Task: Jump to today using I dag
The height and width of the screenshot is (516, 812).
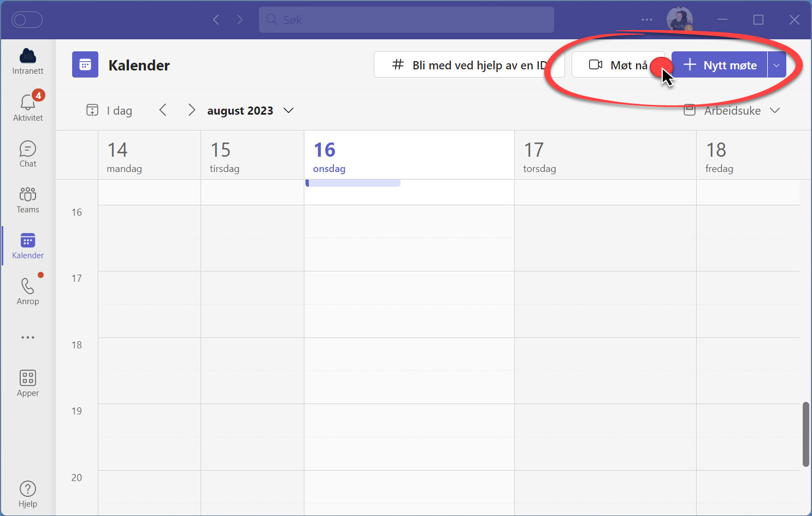Action: 109,110
